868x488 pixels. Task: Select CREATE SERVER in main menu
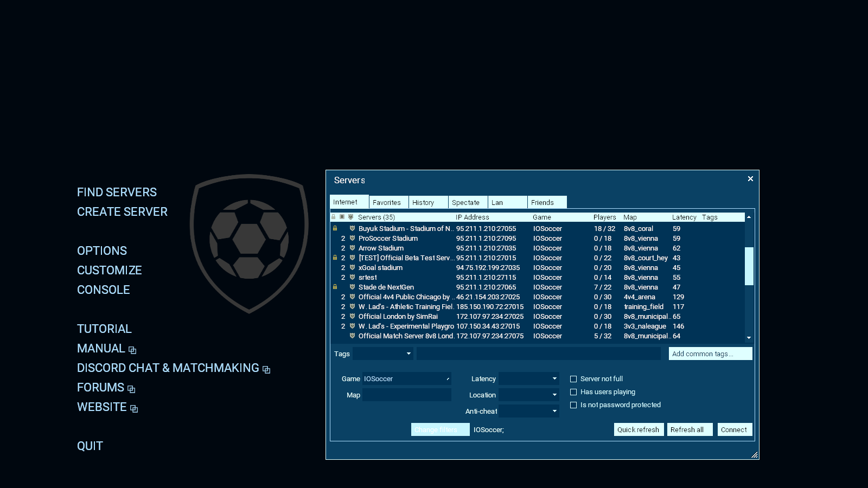122,211
